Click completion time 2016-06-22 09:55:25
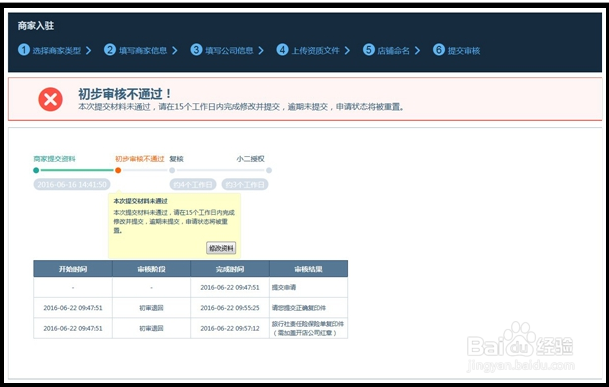This screenshot has height=387, width=609. (x=230, y=308)
